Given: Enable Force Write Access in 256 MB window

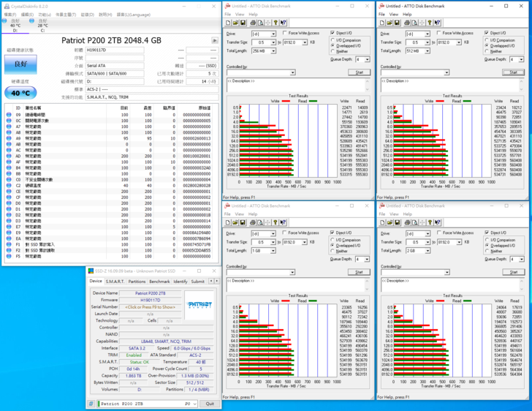Looking at the screenshot, I should click(284, 33).
